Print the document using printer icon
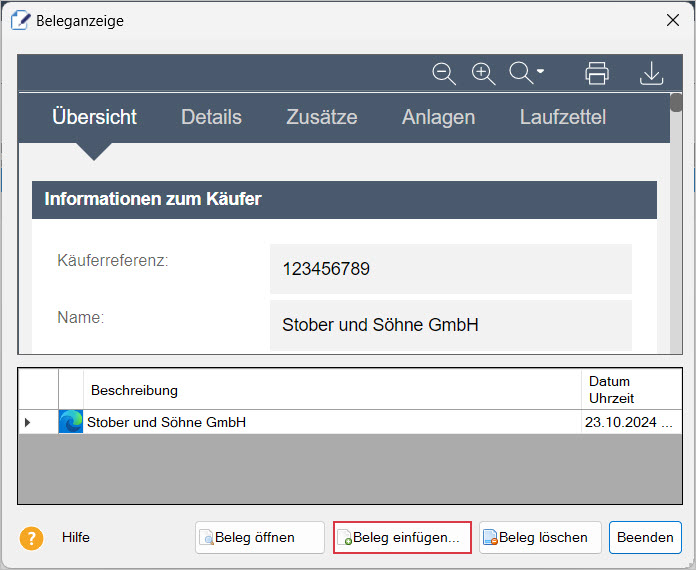 597,73
